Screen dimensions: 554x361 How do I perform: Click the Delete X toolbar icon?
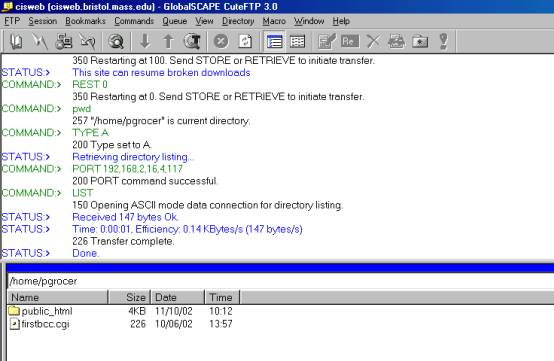tap(373, 42)
